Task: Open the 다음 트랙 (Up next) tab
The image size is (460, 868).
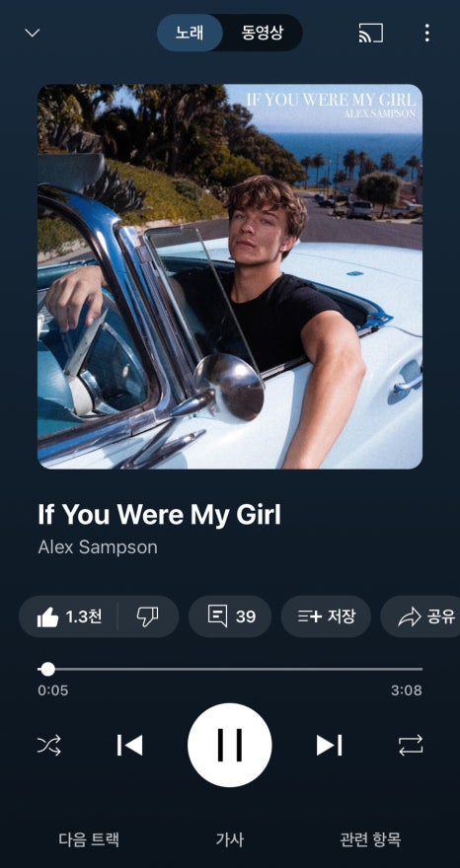Action: pos(89,839)
